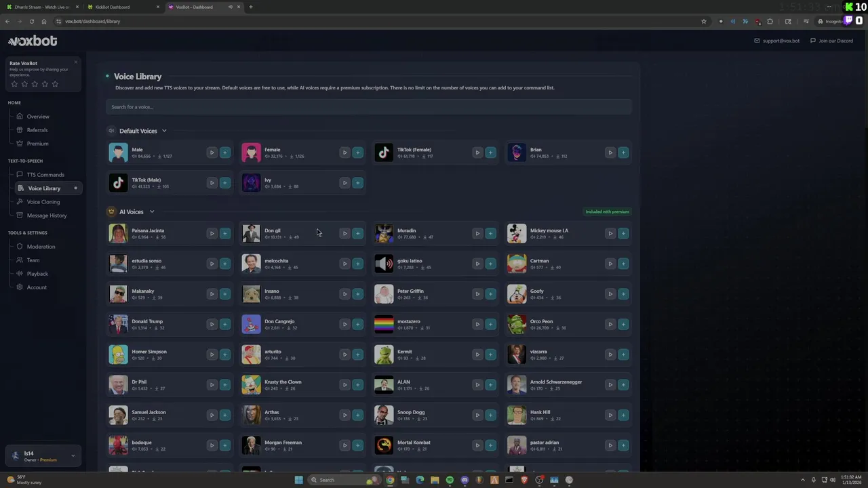Add pastor adrian voice
Viewport: 868px width, 488px height.
(623, 445)
